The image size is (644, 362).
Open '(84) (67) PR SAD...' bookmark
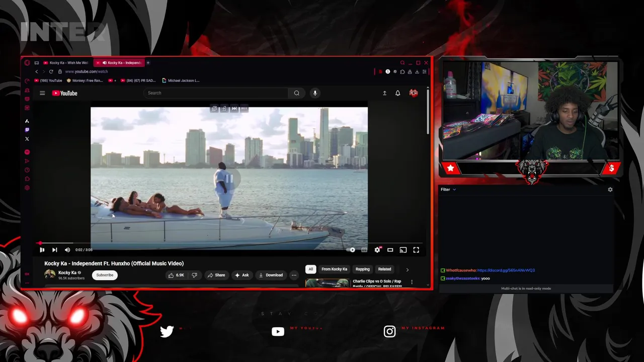138,80
